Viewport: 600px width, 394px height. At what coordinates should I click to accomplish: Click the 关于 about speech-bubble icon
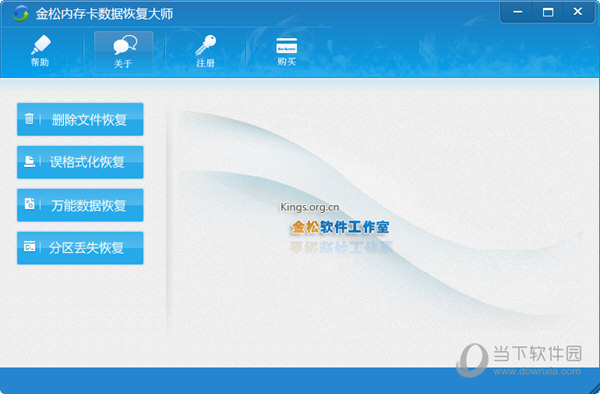[x=124, y=52]
